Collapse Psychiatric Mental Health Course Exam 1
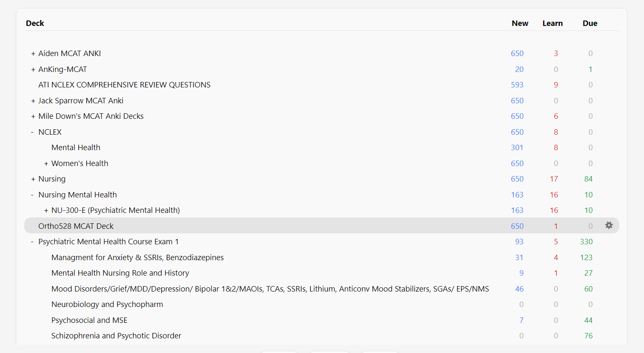644x353 pixels. point(32,242)
